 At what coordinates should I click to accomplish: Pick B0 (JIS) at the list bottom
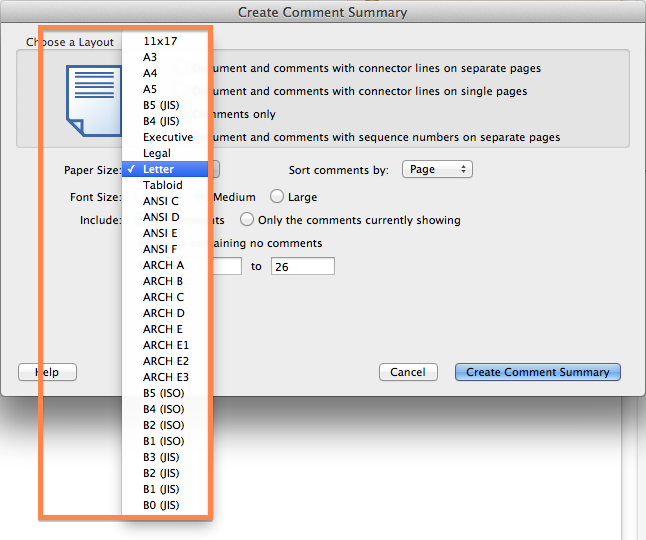point(161,505)
